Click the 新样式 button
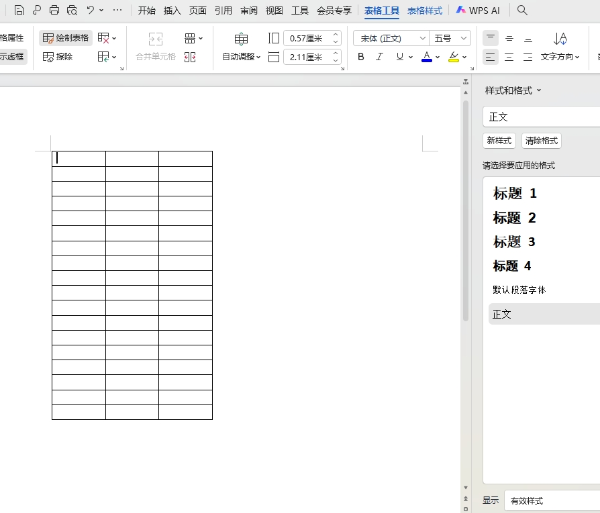This screenshot has height=513, width=600. 499,140
